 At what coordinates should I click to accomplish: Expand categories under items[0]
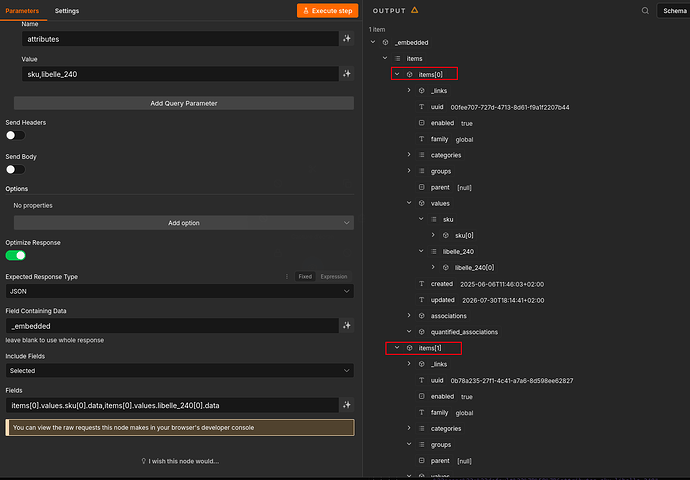(x=409, y=155)
